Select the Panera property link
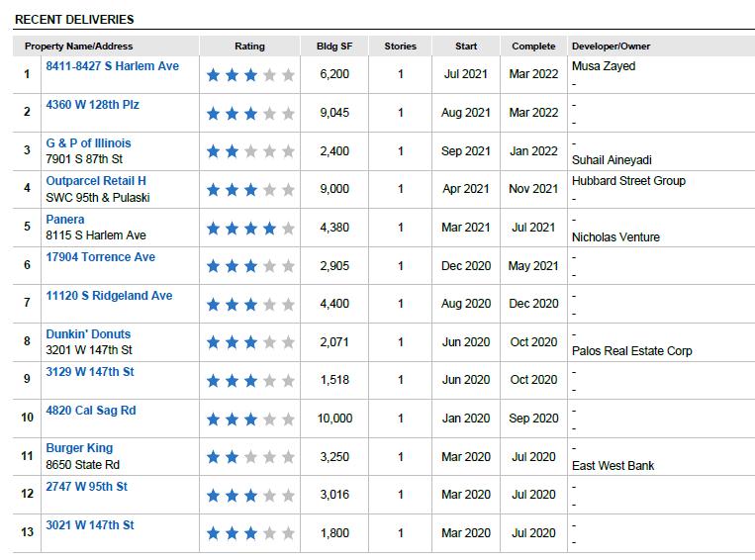The width and height of the screenshot is (755, 560). tap(65, 219)
